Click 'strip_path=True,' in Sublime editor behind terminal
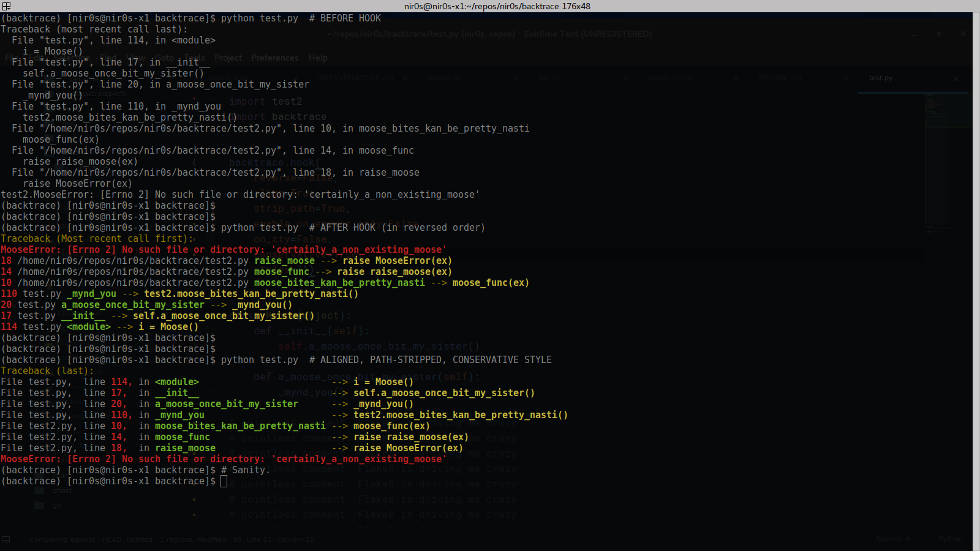Viewport: 980px width, 551px height. point(302,209)
